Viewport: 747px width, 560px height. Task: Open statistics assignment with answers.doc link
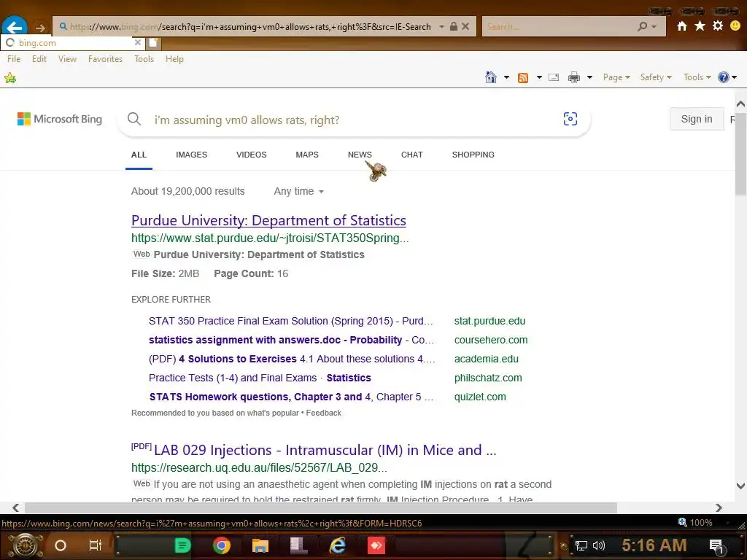click(291, 340)
